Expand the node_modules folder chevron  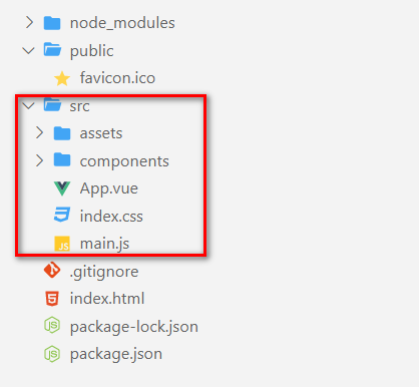30,23
